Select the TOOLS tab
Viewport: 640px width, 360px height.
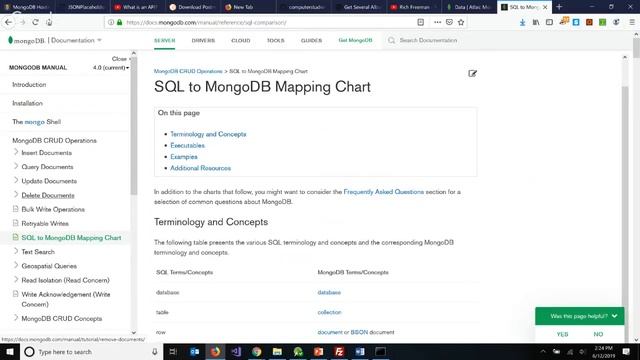point(276,40)
